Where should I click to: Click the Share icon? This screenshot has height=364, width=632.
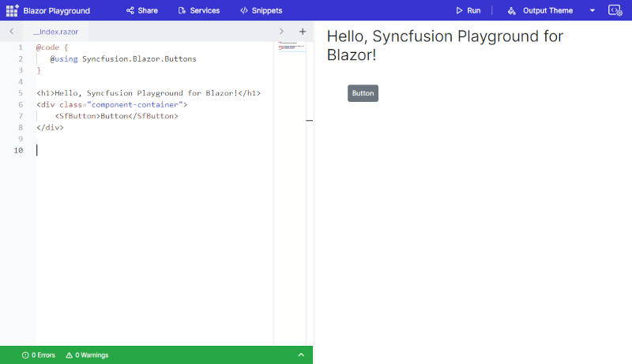tap(130, 10)
